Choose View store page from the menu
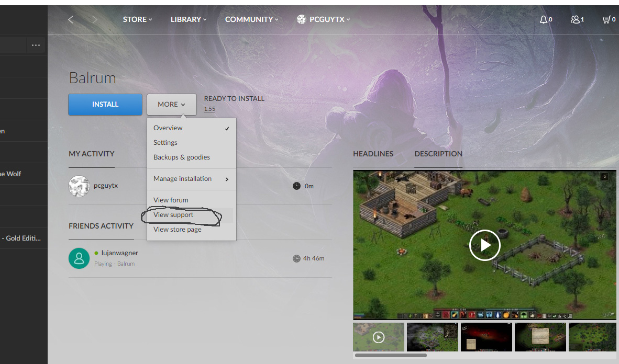 coord(192,229)
